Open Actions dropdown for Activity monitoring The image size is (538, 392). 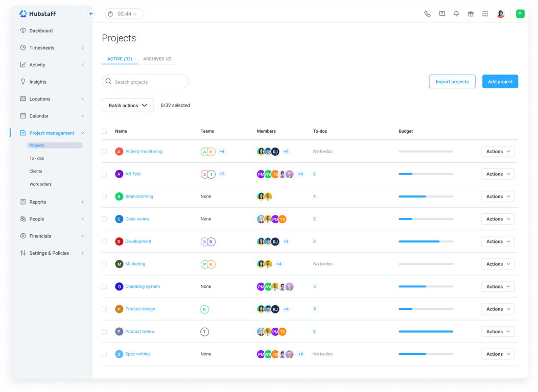click(498, 152)
